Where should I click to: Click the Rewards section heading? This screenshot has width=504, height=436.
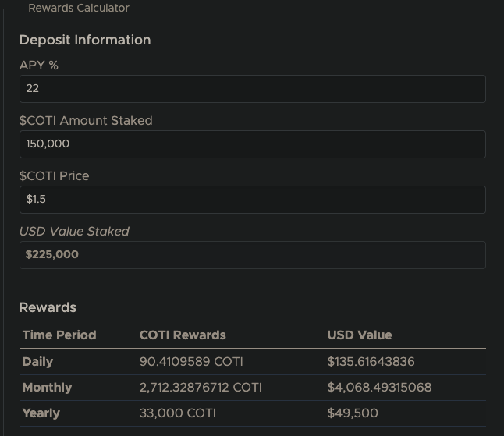coord(48,307)
